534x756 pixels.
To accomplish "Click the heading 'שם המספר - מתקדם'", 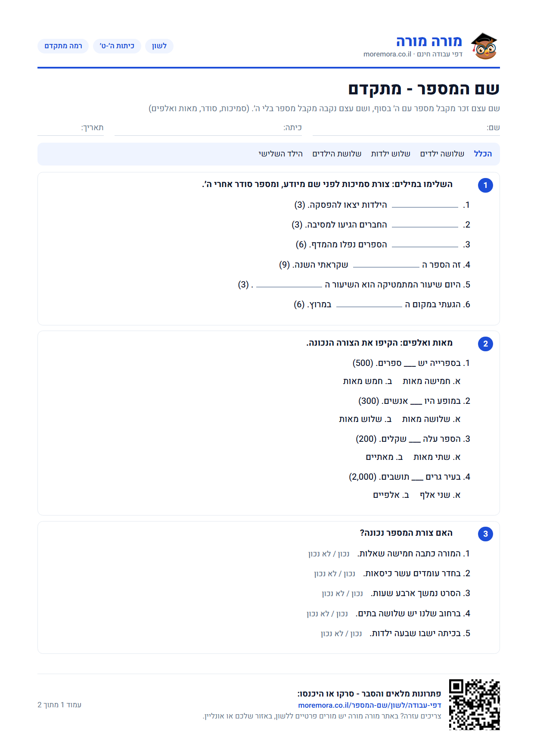I will point(424,89).
